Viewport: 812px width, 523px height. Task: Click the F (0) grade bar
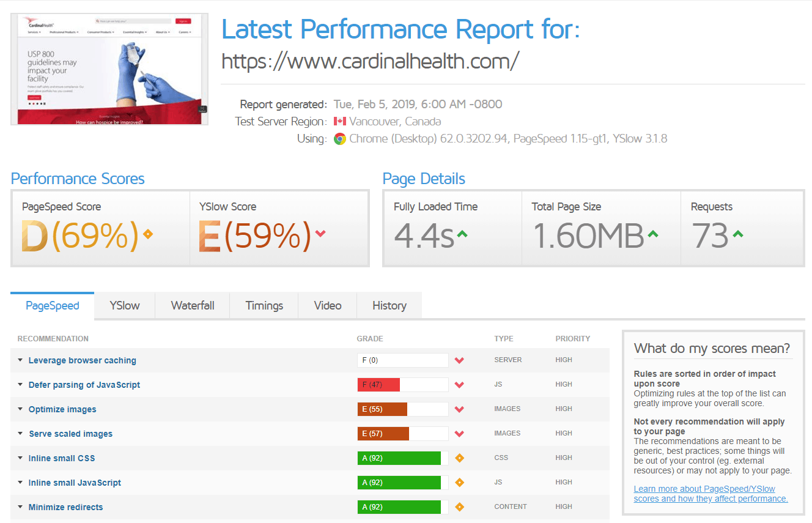(x=403, y=360)
